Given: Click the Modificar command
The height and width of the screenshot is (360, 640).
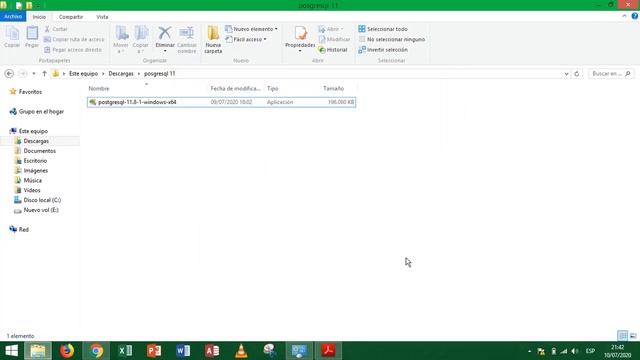Looking at the screenshot, I should tap(334, 39).
